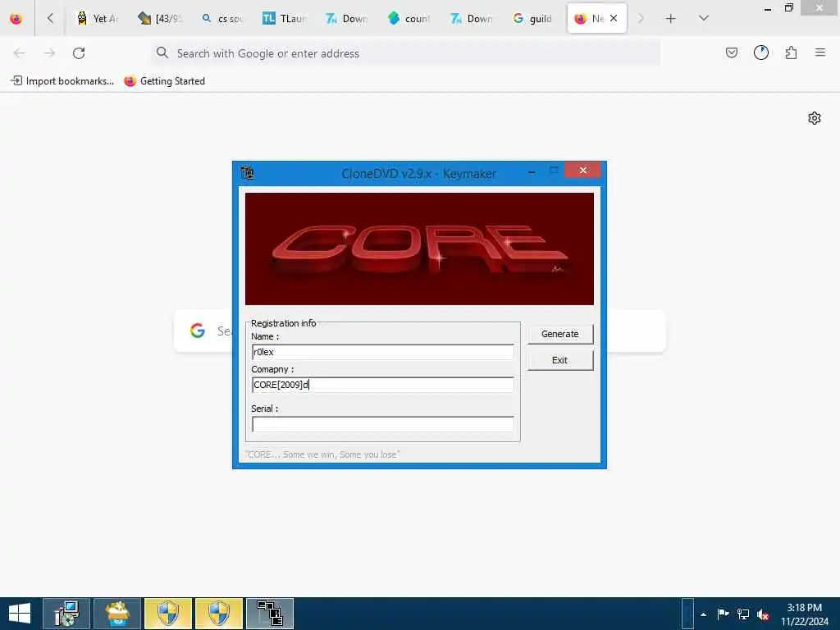840x630 pixels.
Task: Open New Tab personalize gear icon
Action: 815,118
